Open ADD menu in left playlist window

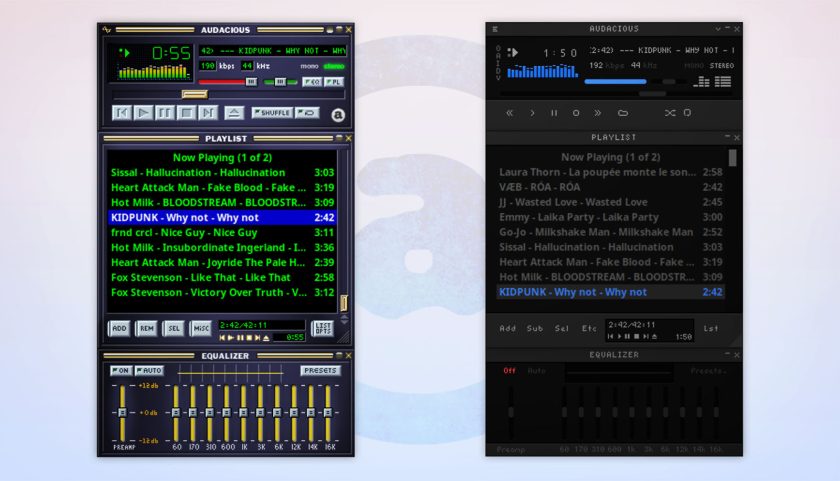tap(119, 328)
